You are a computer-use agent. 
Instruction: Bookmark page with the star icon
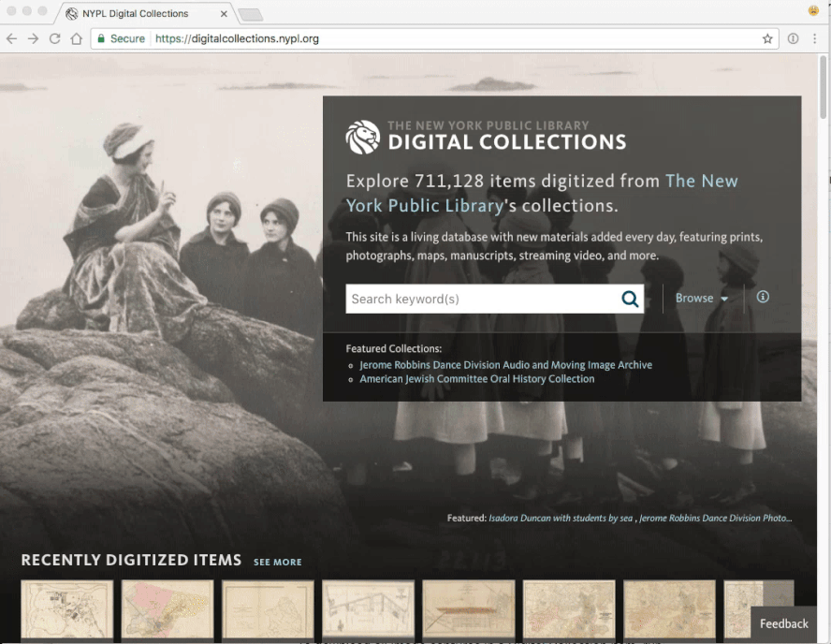[x=767, y=38]
